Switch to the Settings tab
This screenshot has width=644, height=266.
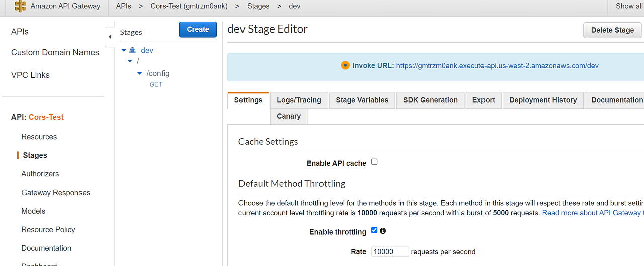[248, 100]
